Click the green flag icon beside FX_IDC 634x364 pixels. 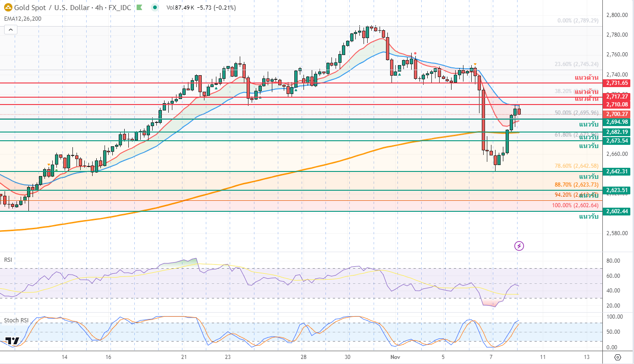click(x=140, y=7)
